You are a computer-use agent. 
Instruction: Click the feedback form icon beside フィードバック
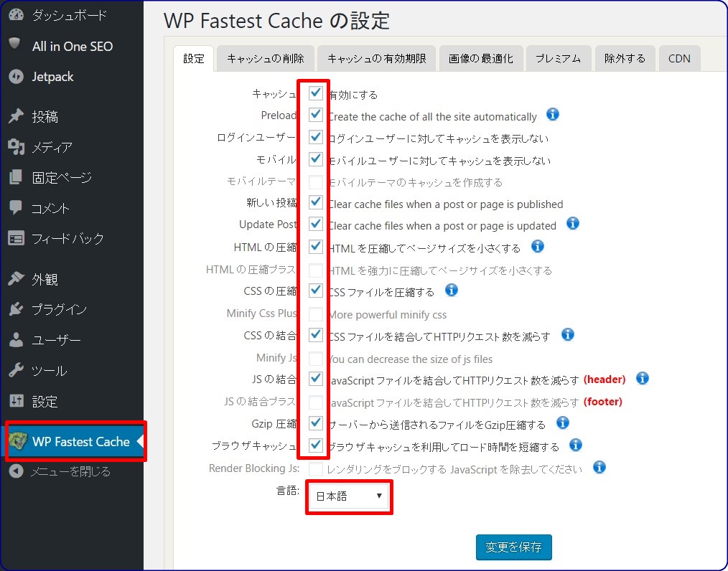(16, 238)
